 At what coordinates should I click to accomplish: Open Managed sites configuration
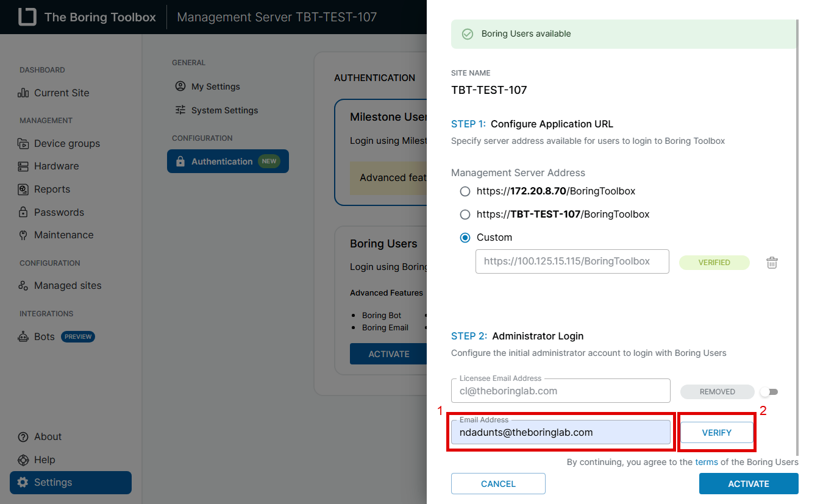click(67, 285)
